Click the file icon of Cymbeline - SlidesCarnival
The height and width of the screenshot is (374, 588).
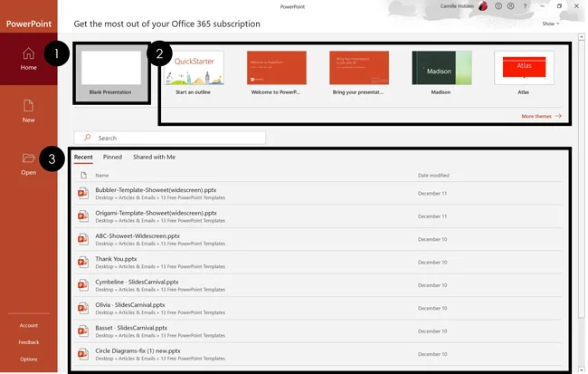tap(83, 285)
